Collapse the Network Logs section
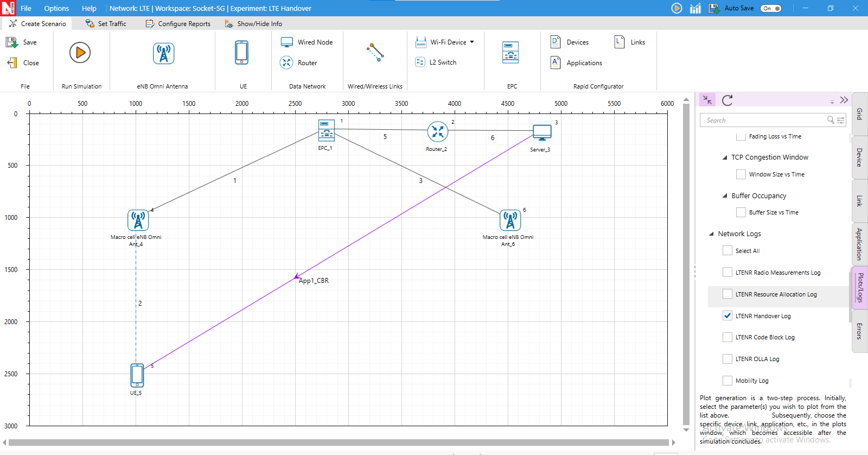This screenshot has width=868, height=455. click(711, 234)
